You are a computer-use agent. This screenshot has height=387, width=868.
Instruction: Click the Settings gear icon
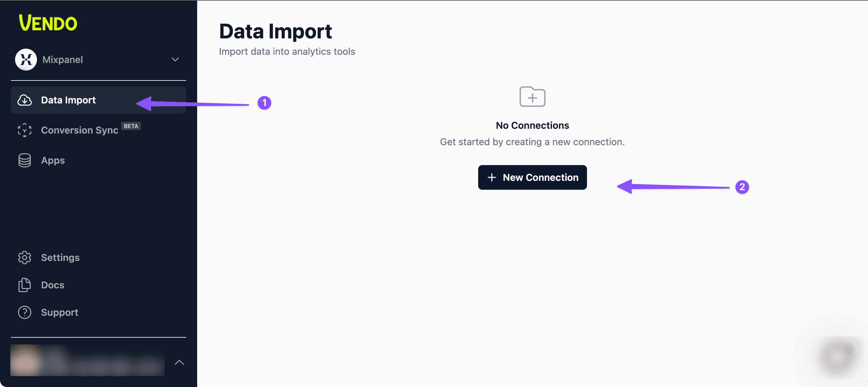25,258
